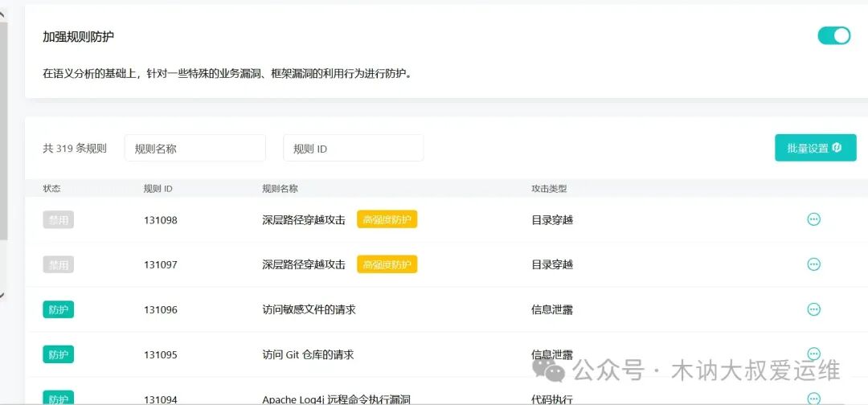Open more options for rule 131094
The height and width of the screenshot is (405, 868).
pyautogui.click(x=813, y=398)
